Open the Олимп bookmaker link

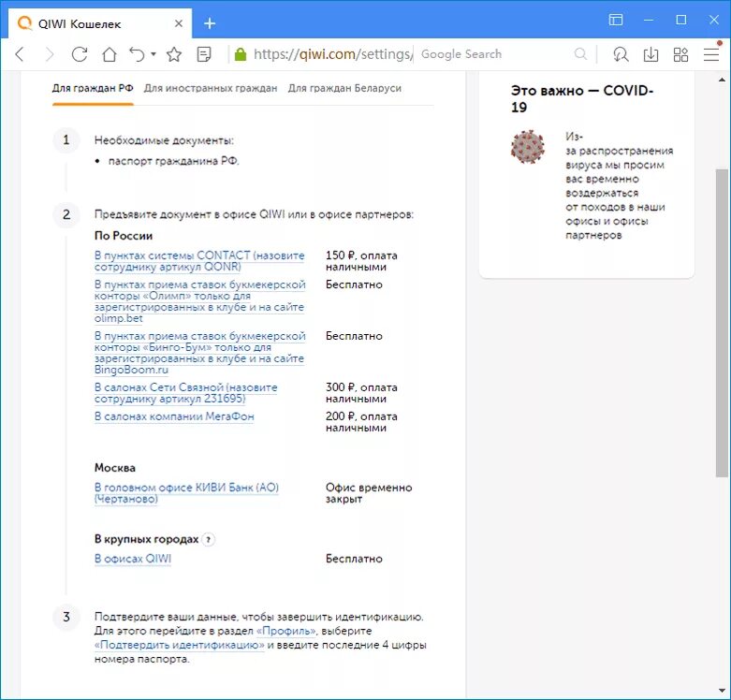tap(199, 301)
